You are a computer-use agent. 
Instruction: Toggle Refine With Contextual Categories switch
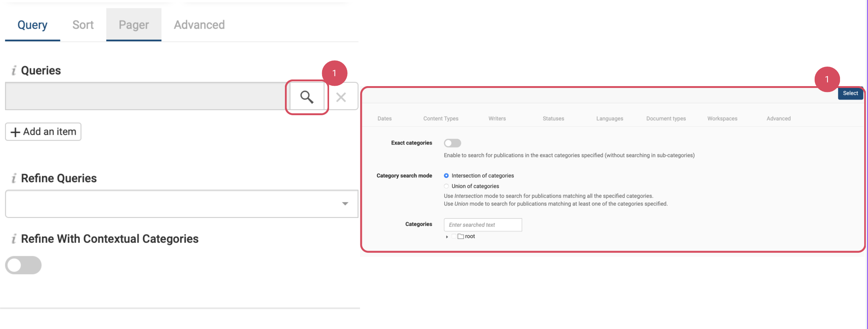(x=23, y=265)
